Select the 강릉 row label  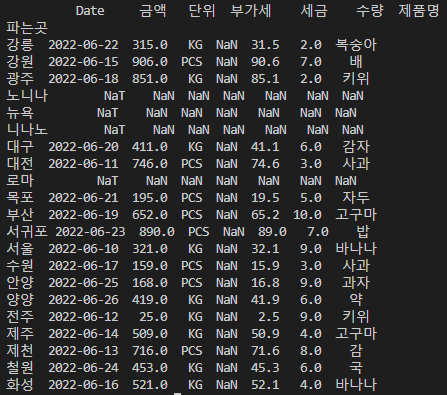[20, 45]
